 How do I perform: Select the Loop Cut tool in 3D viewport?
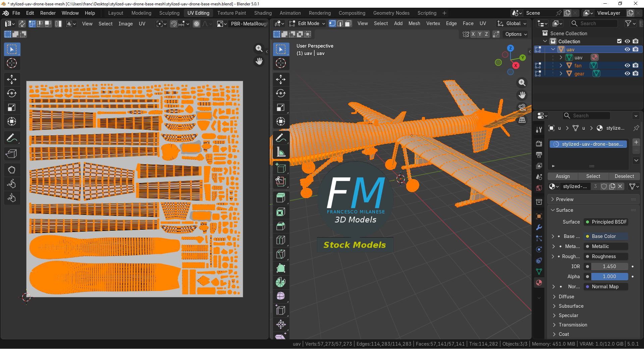point(281,240)
